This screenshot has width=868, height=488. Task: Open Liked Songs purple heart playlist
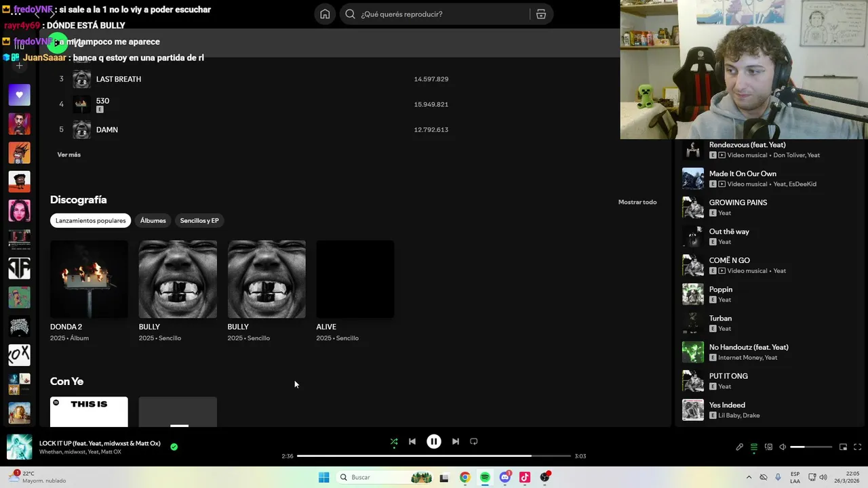(19, 95)
